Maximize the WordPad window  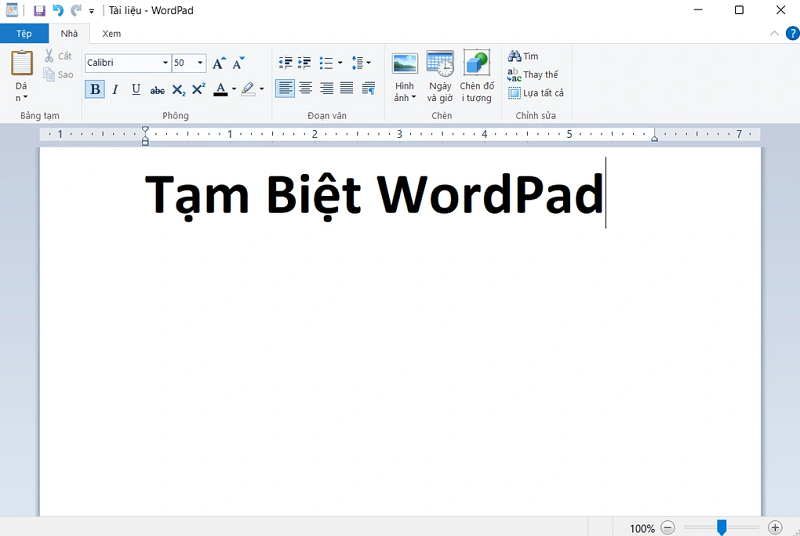739,10
